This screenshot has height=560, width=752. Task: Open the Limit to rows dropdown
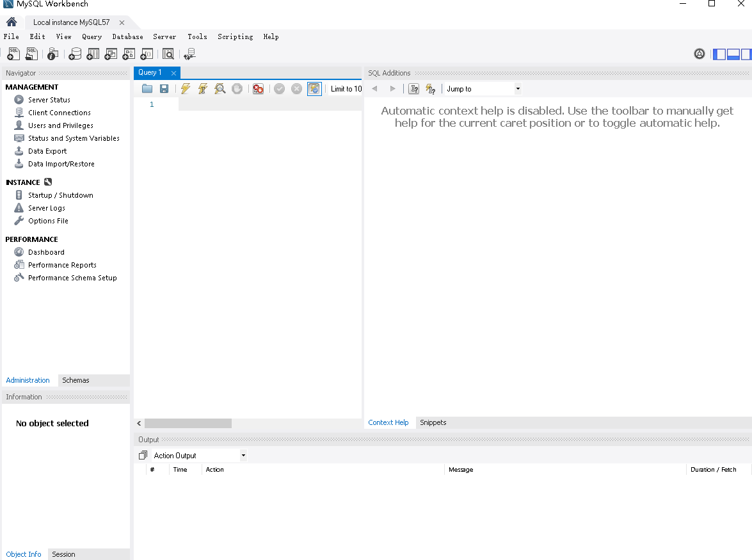tap(346, 89)
